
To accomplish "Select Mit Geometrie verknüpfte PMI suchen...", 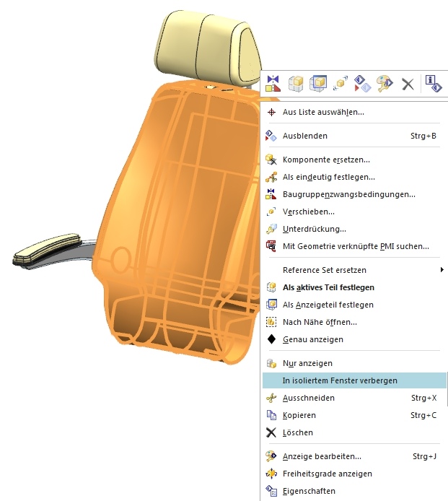I will pos(356,246).
